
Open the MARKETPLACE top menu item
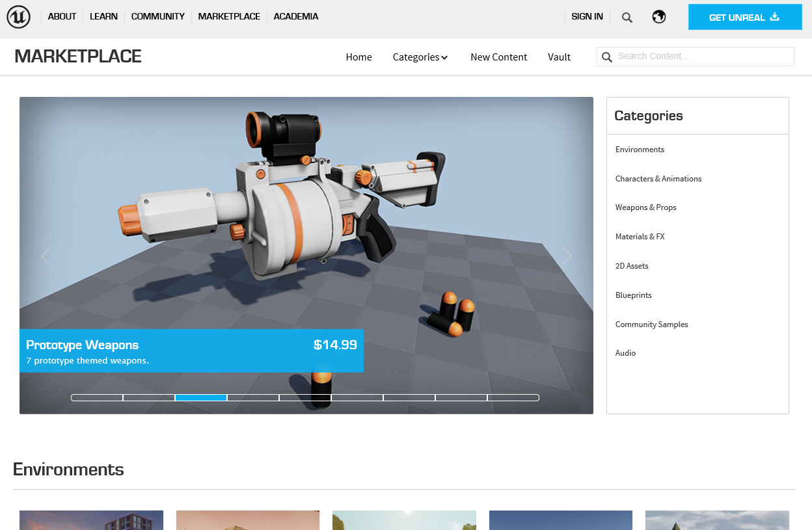pyautogui.click(x=229, y=17)
